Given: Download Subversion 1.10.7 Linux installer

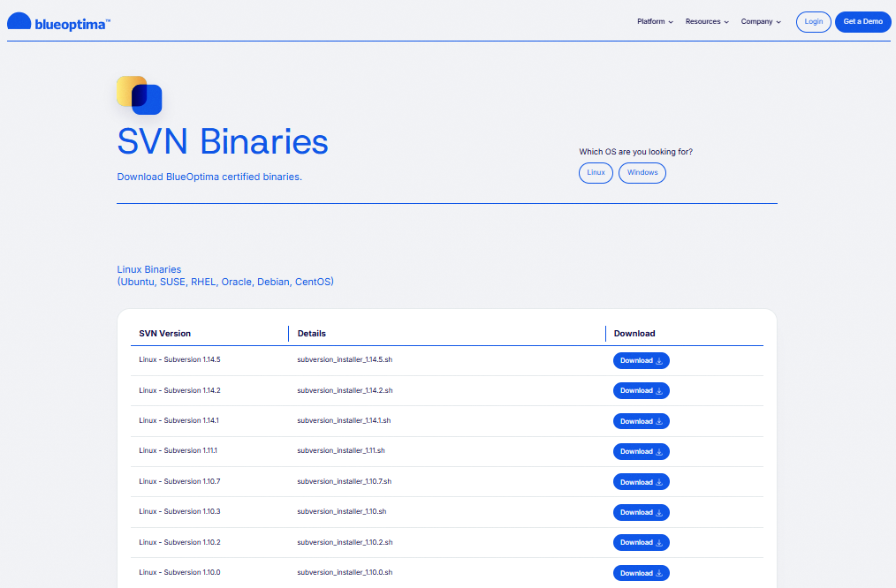Looking at the screenshot, I should click(641, 482).
